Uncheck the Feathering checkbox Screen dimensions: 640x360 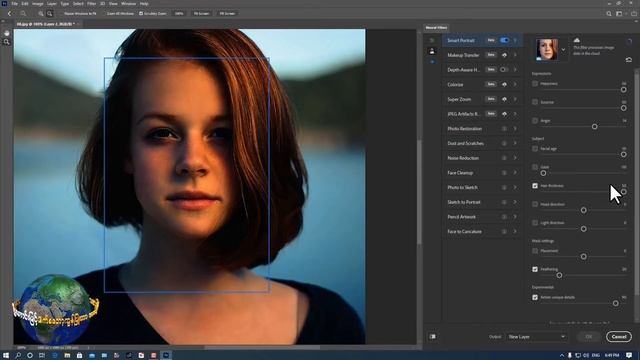pos(535,269)
